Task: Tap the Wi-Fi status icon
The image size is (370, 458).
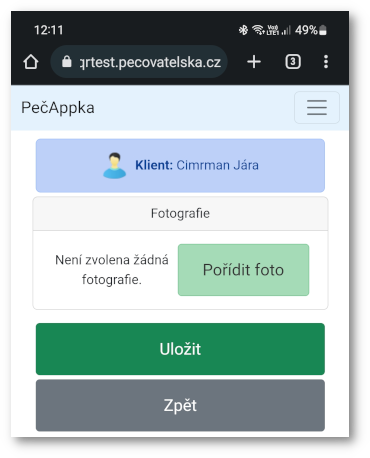Action: [x=258, y=30]
